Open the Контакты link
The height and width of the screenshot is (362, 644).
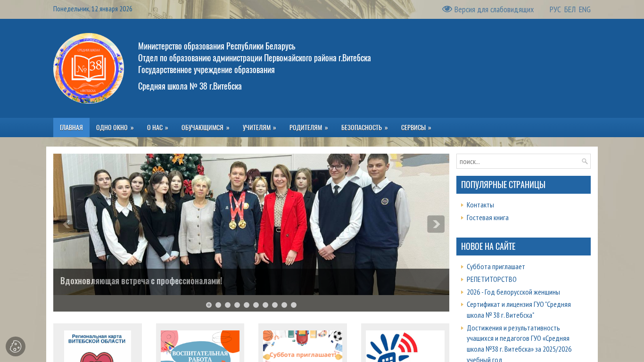click(x=480, y=205)
